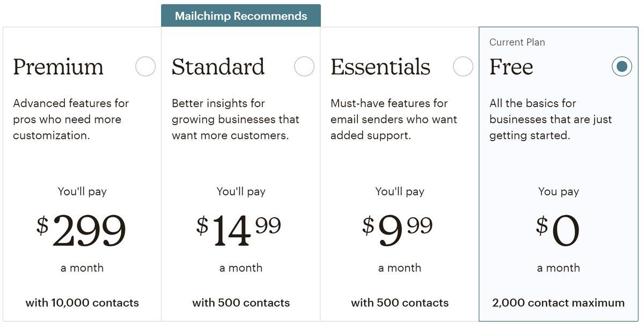Click the Premium description about advanced features
The width and height of the screenshot is (644, 330).
click(x=71, y=119)
